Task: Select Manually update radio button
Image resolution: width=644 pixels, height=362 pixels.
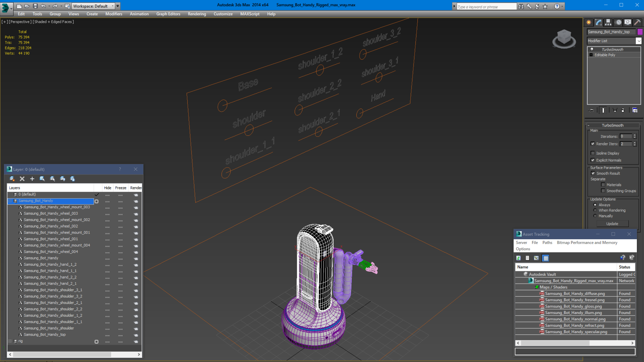Action: pyautogui.click(x=595, y=216)
